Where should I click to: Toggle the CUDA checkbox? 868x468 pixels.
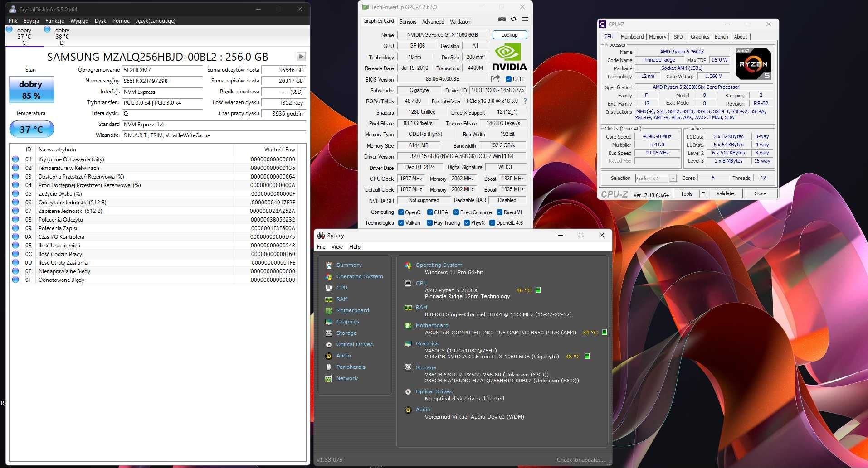pyautogui.click(x=430, y=212)
